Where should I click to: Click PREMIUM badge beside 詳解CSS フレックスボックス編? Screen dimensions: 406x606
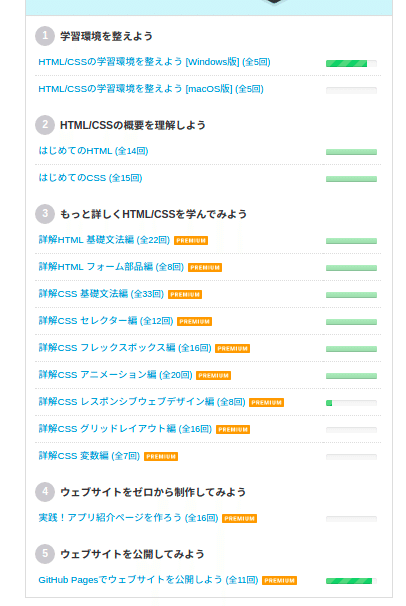click(232, 349)
